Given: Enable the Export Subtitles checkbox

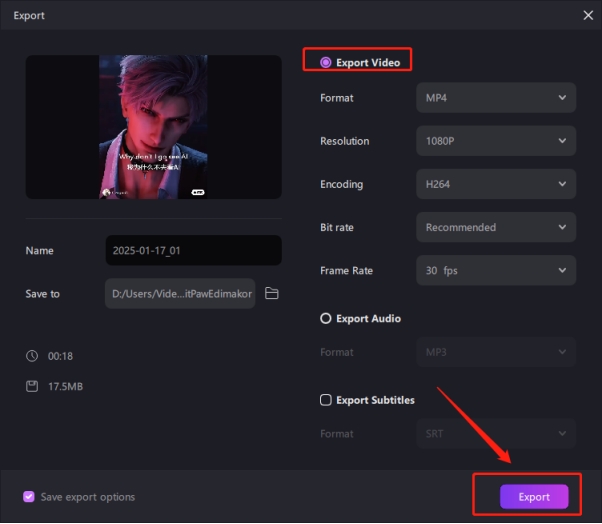Looking at the screenshot, I should pyautogui.click(x=326, y=400).
